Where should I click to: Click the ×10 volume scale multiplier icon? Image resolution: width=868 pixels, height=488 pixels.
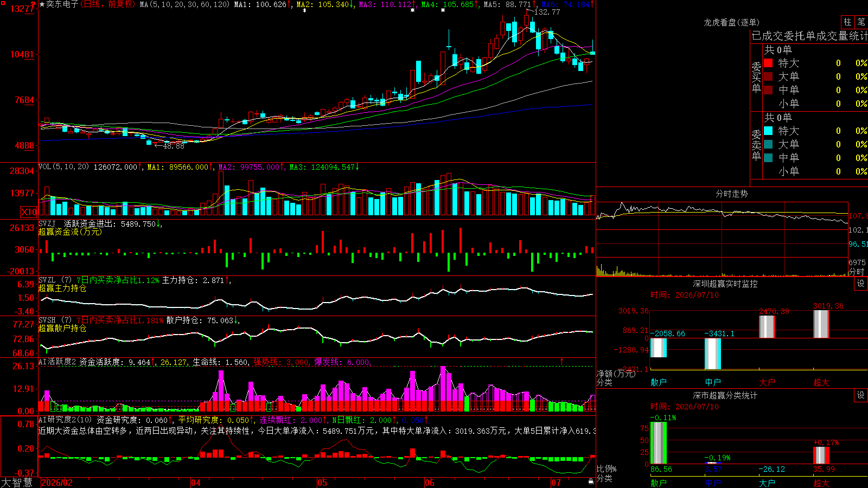(x=29, y=212)
